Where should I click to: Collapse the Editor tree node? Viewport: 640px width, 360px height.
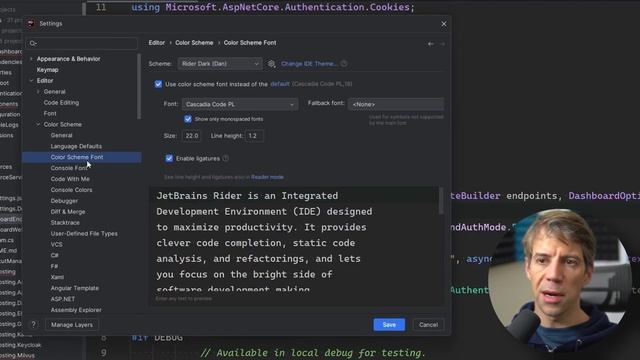(x=31, y=81)
